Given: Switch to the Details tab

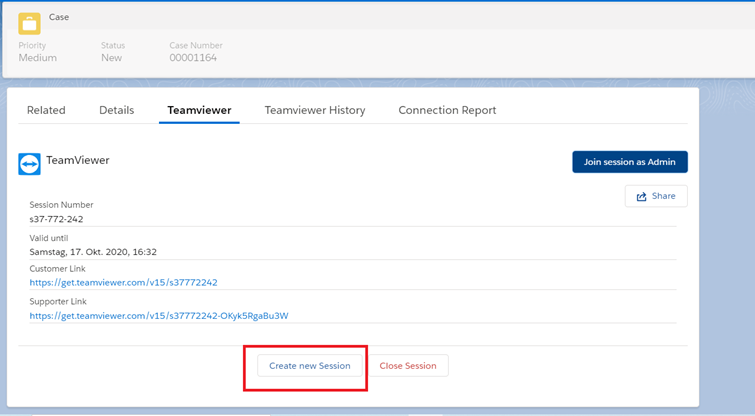Looking at the screenshot, I should tap(117, 110).
